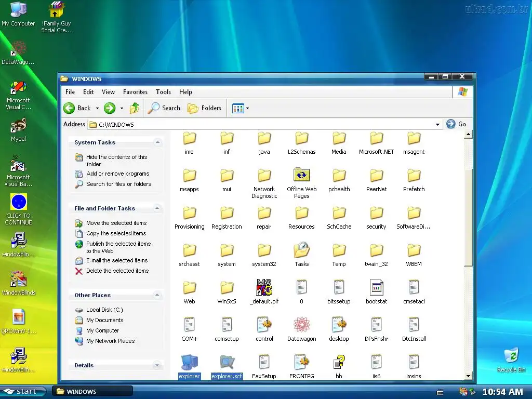Open the Recycle Bin

coord(511,360)
